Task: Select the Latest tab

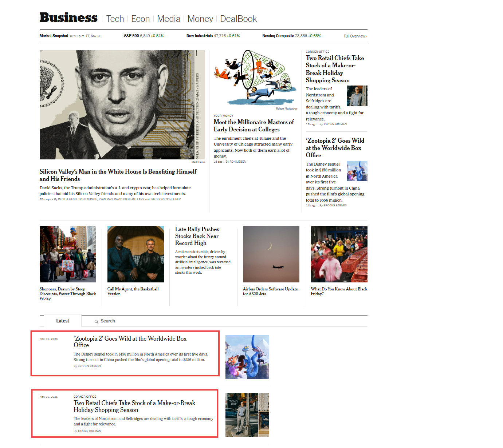Action: point(62,321)
